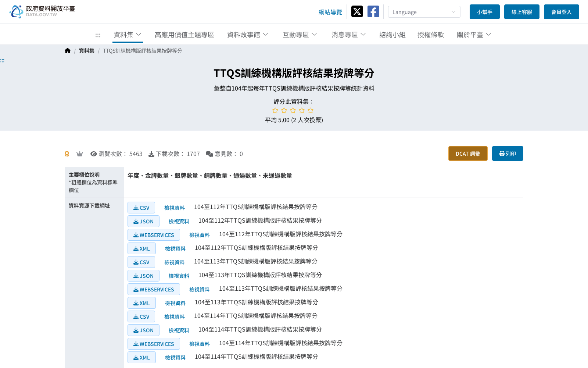588x368 pixels.
Task: Download the 104至113年 XML file
Action: click(141, 303)
